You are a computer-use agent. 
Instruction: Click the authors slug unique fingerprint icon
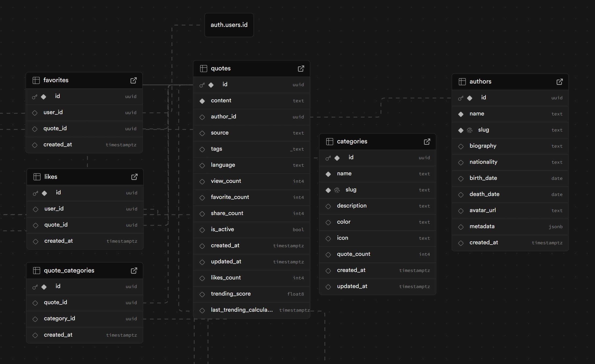[470, 130]
